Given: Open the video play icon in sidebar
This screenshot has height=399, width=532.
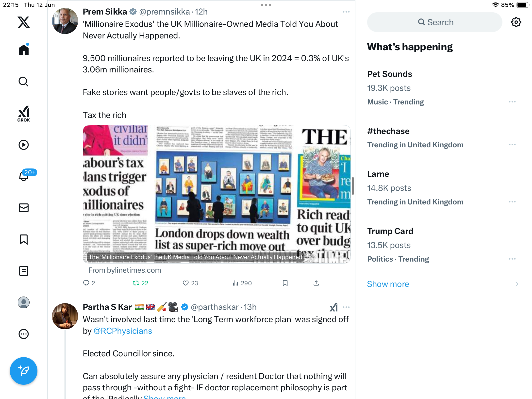Looking at the screenshot, I should coord(24,145).
